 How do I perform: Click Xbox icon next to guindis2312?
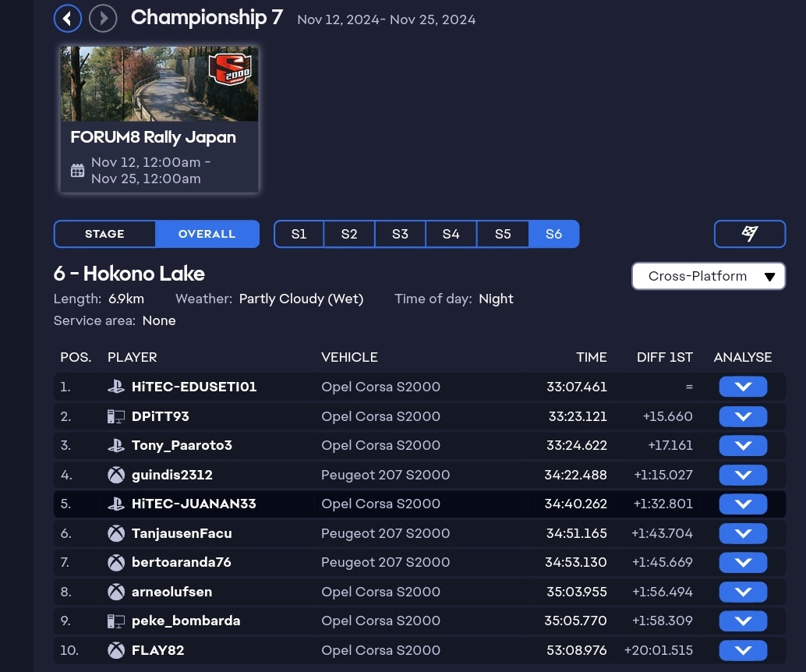coord(116,475)
